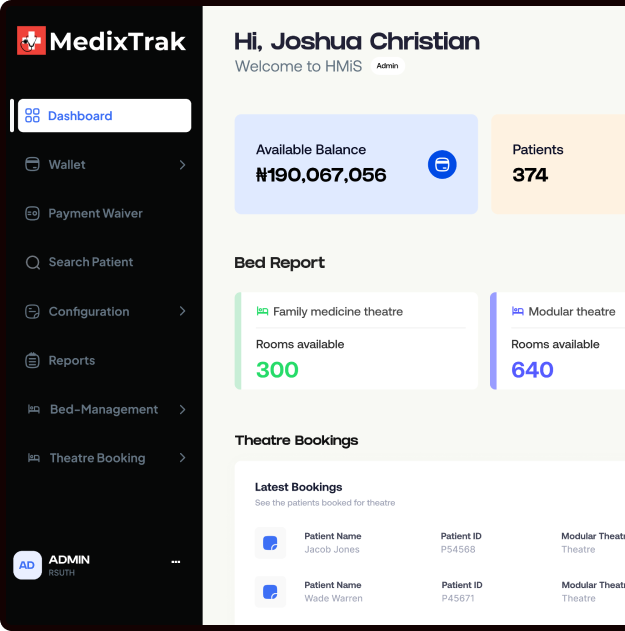Click the Dashboard grid icon

(x=32, y=116)
